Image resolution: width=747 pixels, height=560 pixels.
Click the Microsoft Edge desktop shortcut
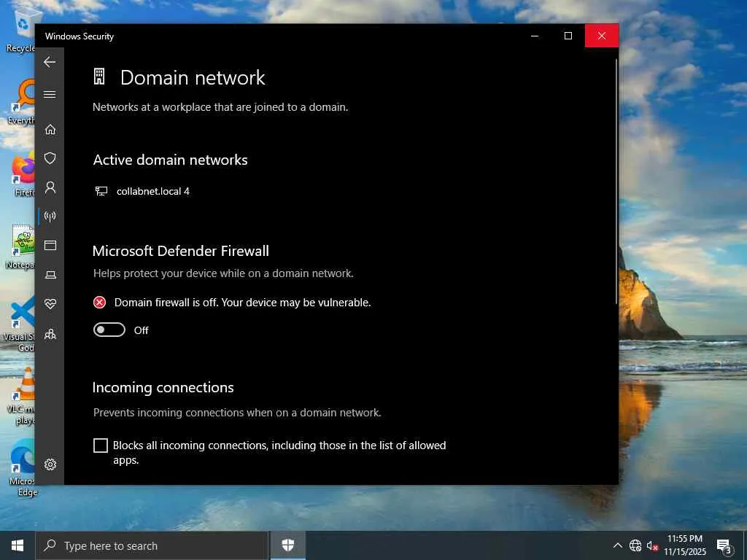pyautogui.click(x=23, y=469)
